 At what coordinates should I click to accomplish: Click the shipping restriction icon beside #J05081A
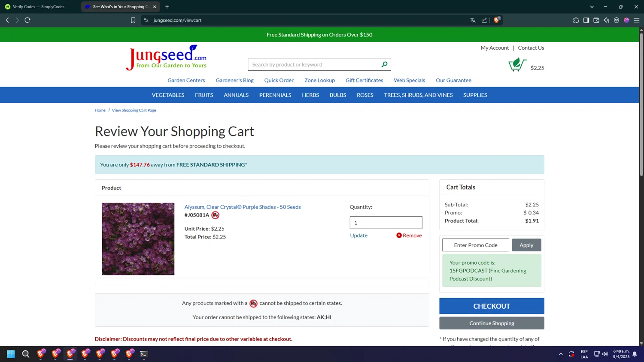tap(216, 215)
